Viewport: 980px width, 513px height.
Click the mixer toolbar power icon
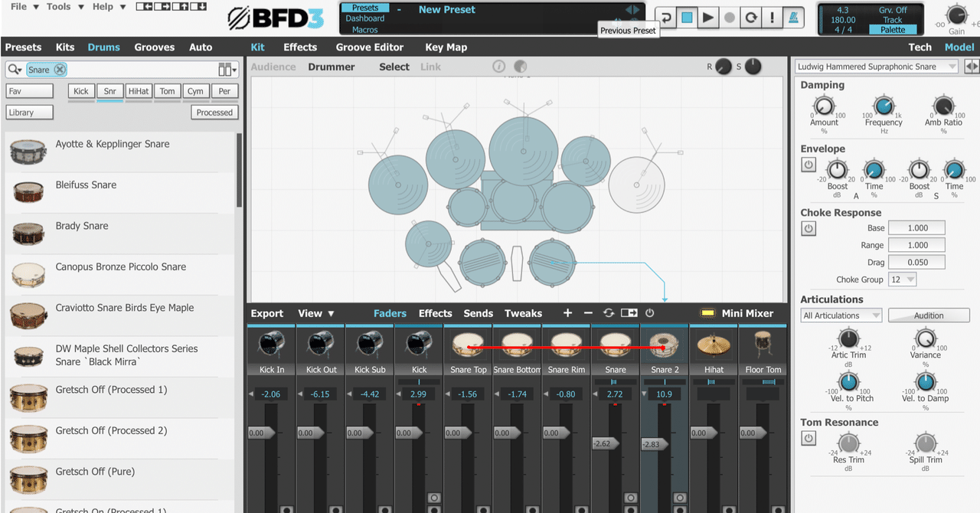(x=650, y=313)
